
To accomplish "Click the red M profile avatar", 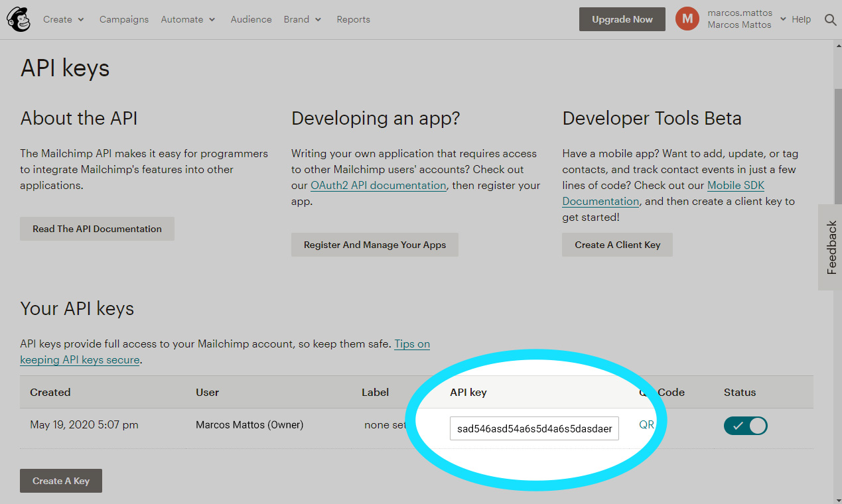I will 687,19.
